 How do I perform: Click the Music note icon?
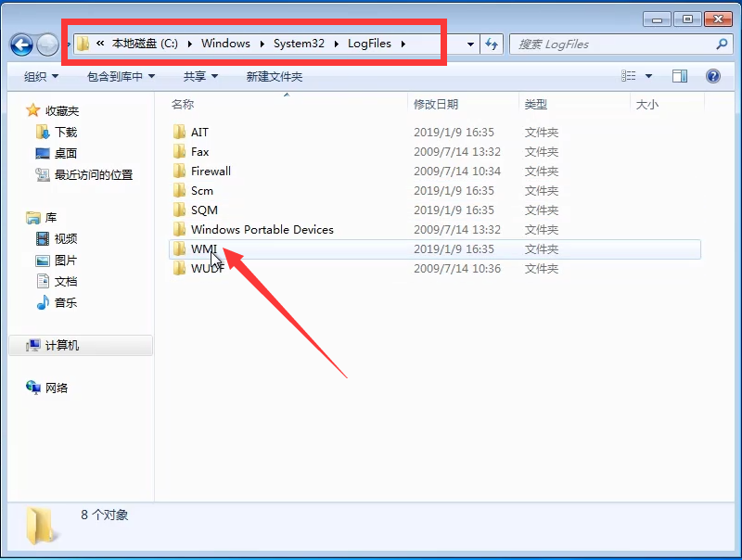pyautogui.click(x=43, y=302)
